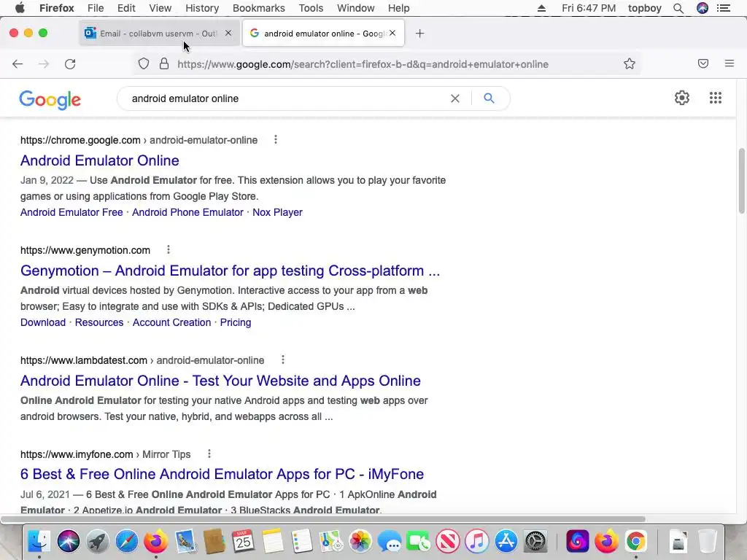747x560 pixels.
Task: Open the Genymotion Android Emulator result
Action: pos(230,271)
